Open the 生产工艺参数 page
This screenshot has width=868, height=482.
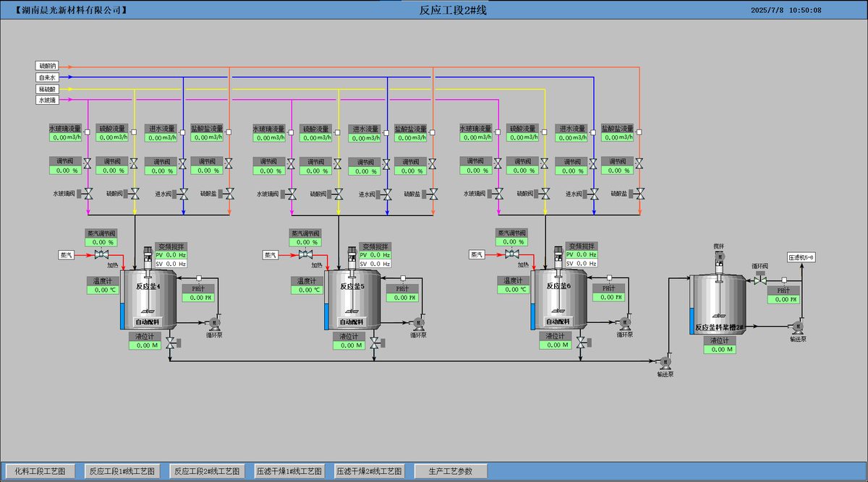[451, 471]
